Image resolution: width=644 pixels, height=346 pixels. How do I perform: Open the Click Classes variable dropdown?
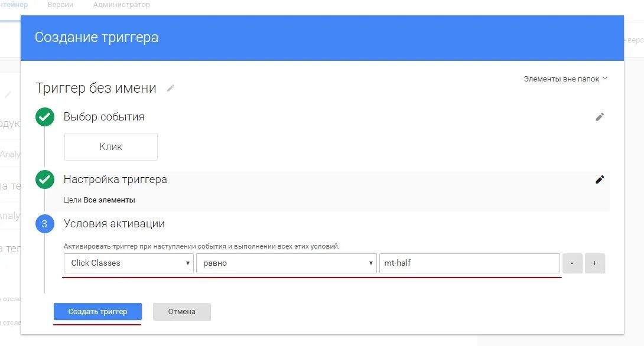[x=129, y=263]
